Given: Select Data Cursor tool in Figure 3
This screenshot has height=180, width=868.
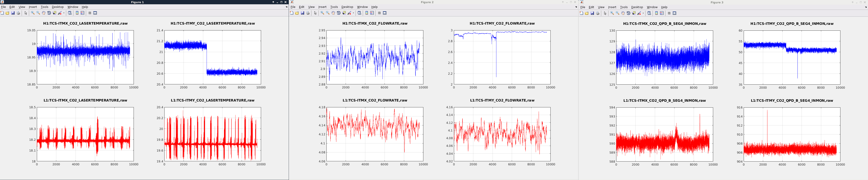Looking at the screenshot, I should (x=634, y=14).
